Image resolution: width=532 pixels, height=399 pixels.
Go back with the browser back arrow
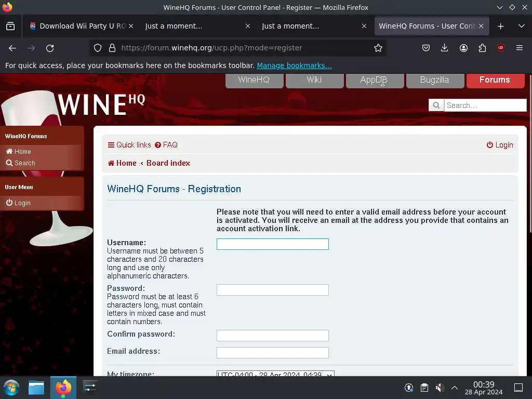(12, 48)
